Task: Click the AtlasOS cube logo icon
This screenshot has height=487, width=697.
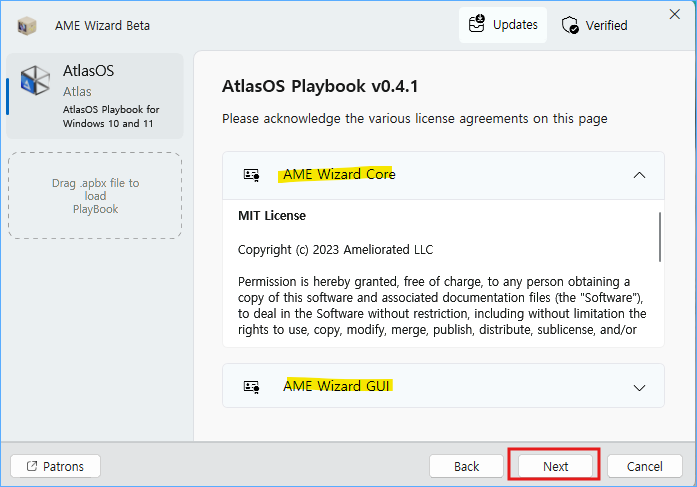Action: click(x=35, y=80)
